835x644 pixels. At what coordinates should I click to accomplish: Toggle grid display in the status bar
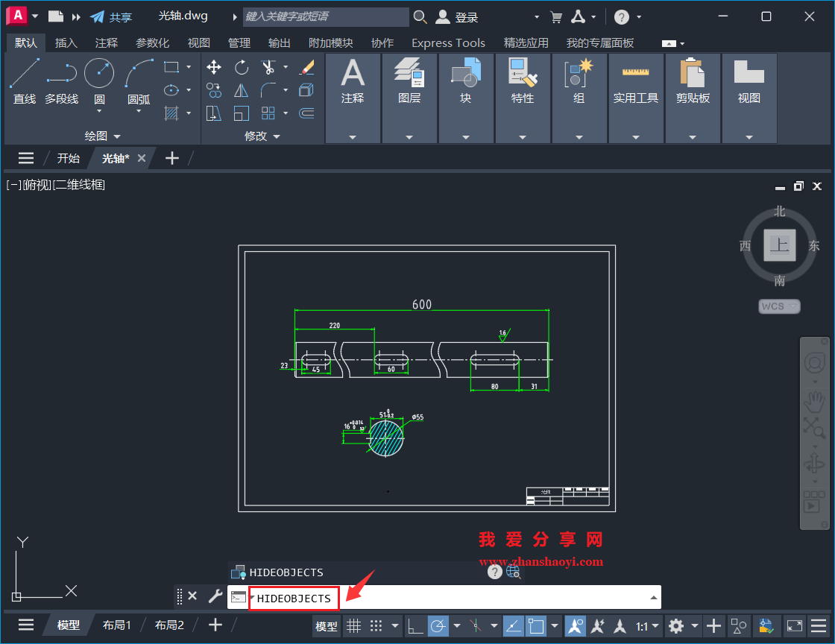click(353, 626)
